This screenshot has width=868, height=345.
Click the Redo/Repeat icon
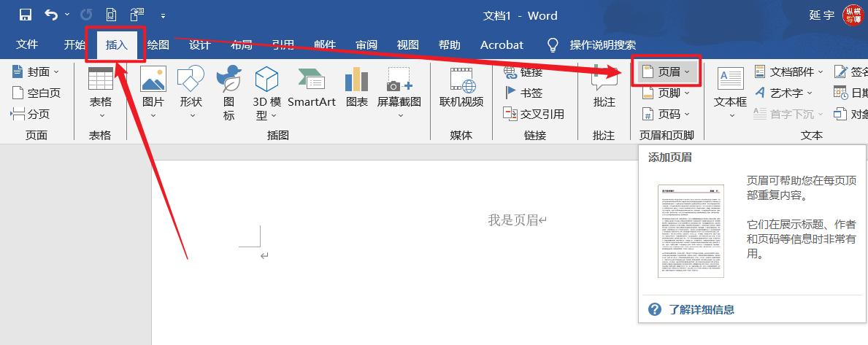[86, 15]
